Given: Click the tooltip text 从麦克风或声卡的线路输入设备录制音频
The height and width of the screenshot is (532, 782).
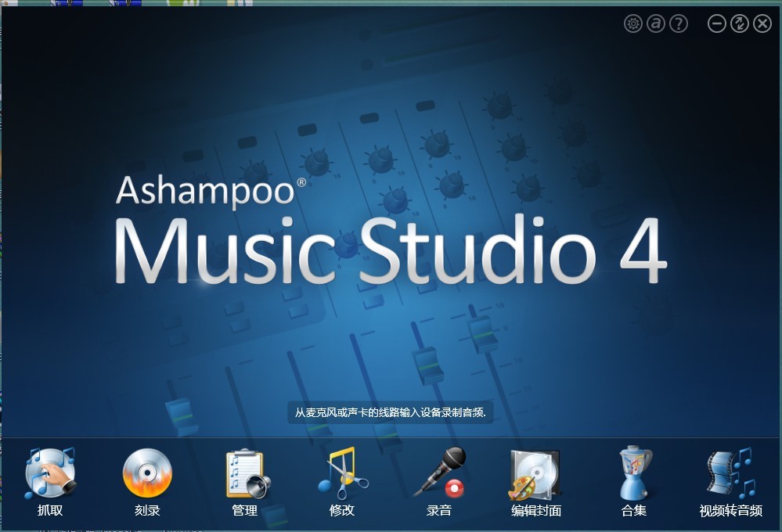Looking at the screenshot, I should pyautogui.click(x=391, y=412).
